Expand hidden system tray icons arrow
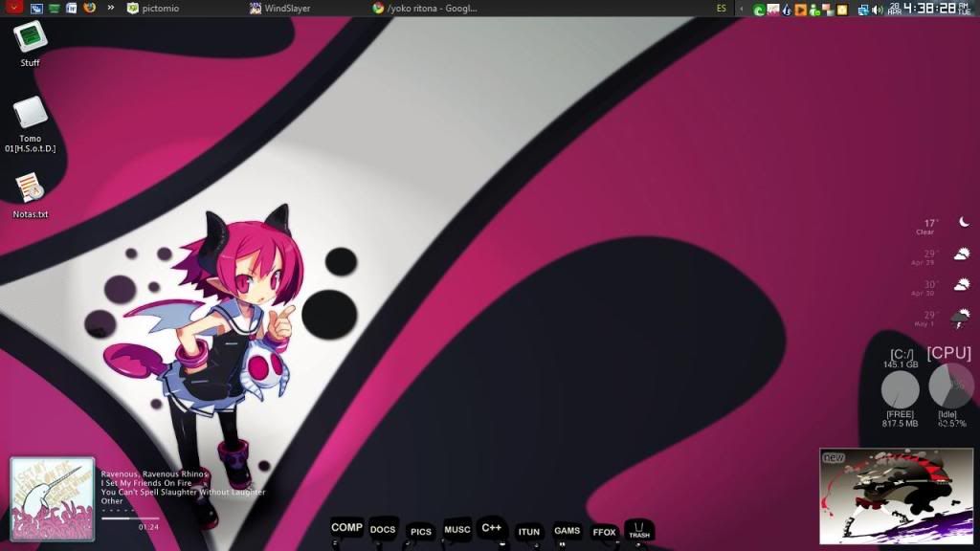The width and height of the screenshot is (980, 551). [742, 9]
